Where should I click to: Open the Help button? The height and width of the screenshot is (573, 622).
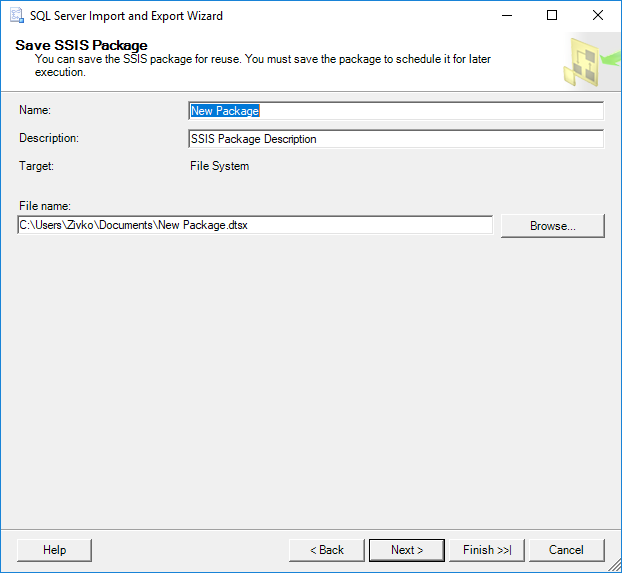(x=54, y=550)
